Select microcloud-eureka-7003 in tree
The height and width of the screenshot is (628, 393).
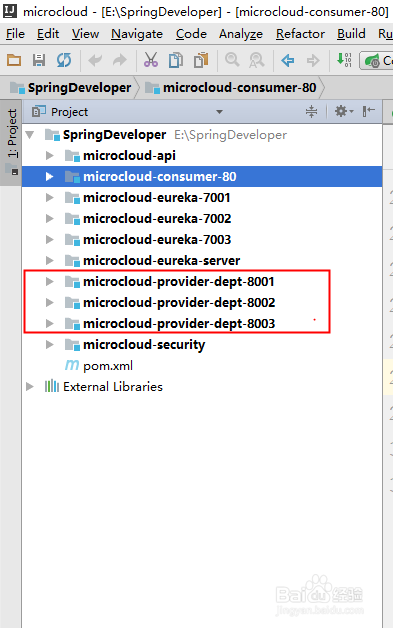tap(202, 240)
